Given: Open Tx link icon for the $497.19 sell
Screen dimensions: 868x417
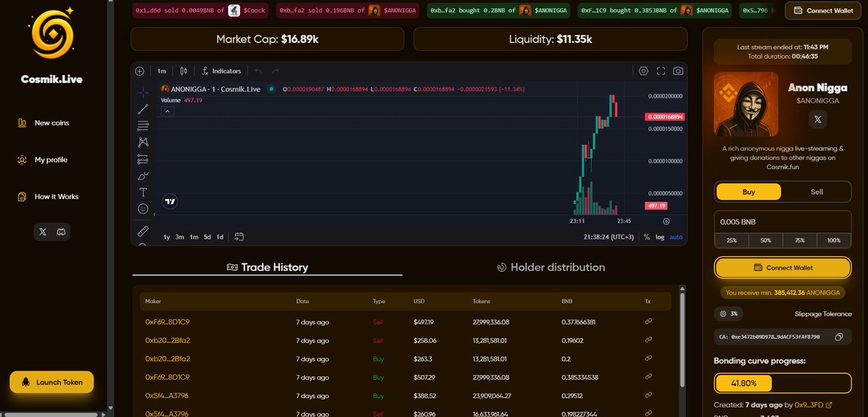Looking at the screenshot, I should [649, 321].
